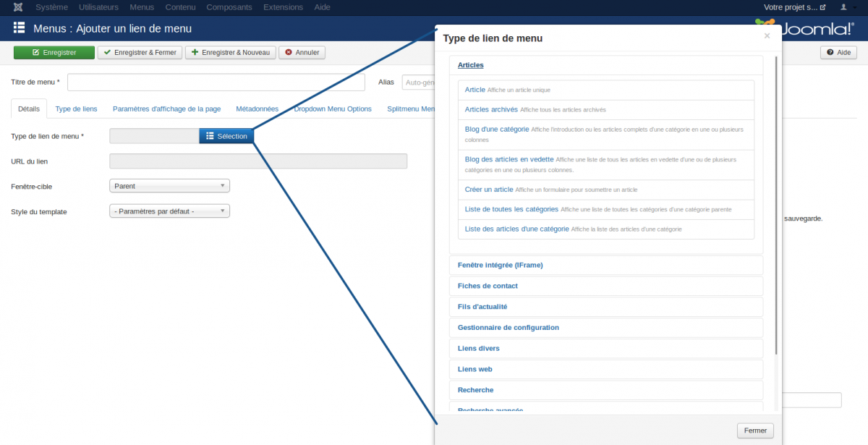Select Blog d'une catégorie link type
The height and width of the screenshot is (445, 868).
(496, 129)
